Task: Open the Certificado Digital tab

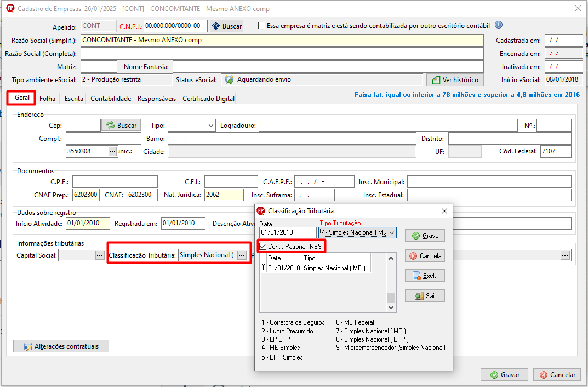Action: point(208,98)
